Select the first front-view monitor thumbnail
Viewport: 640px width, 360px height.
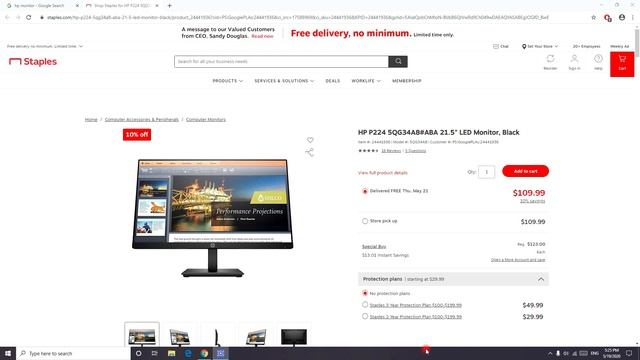click(x=142, y=336)
